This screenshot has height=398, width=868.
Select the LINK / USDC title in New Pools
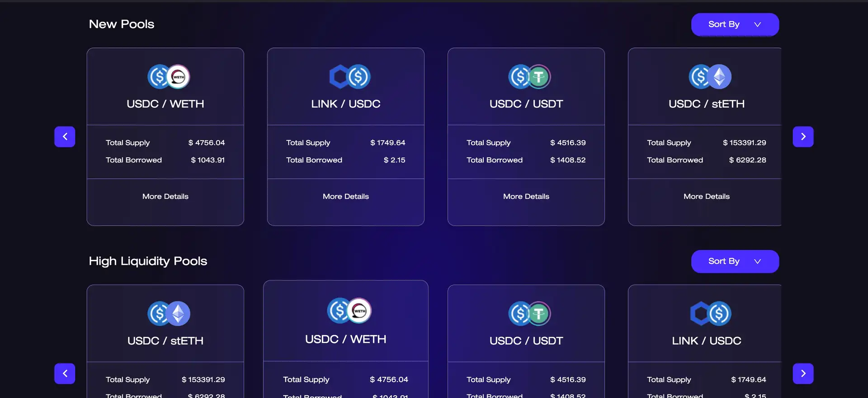tap(345, 104)
